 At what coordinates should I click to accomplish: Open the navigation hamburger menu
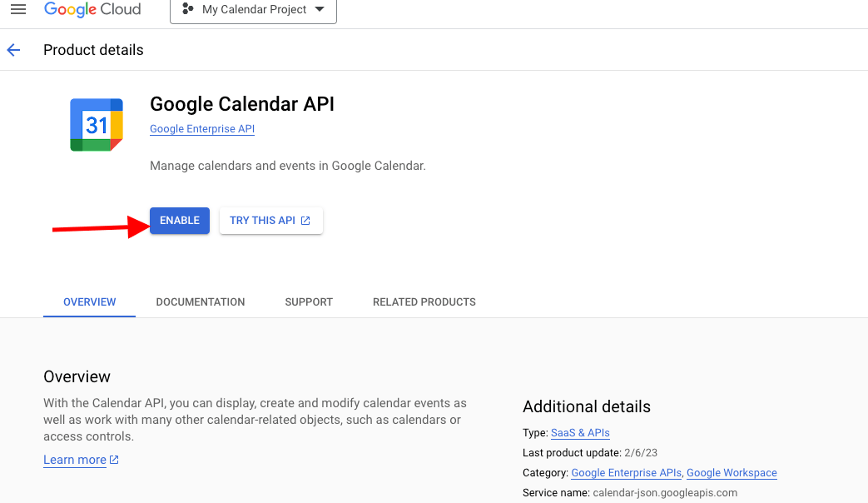coord(18,9)
